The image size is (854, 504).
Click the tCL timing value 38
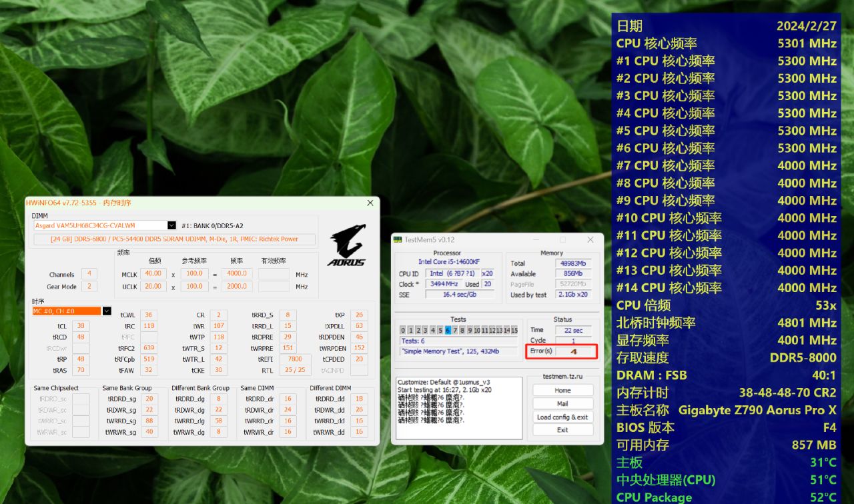80,326
